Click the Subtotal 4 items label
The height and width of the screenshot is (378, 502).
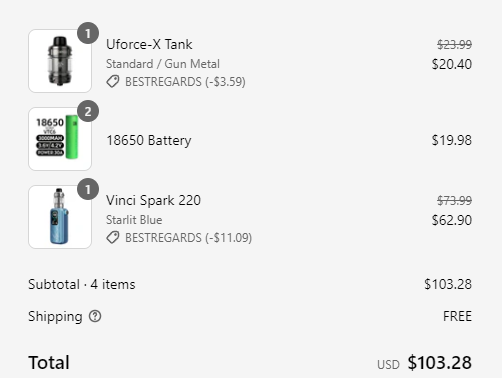(82, 284)
